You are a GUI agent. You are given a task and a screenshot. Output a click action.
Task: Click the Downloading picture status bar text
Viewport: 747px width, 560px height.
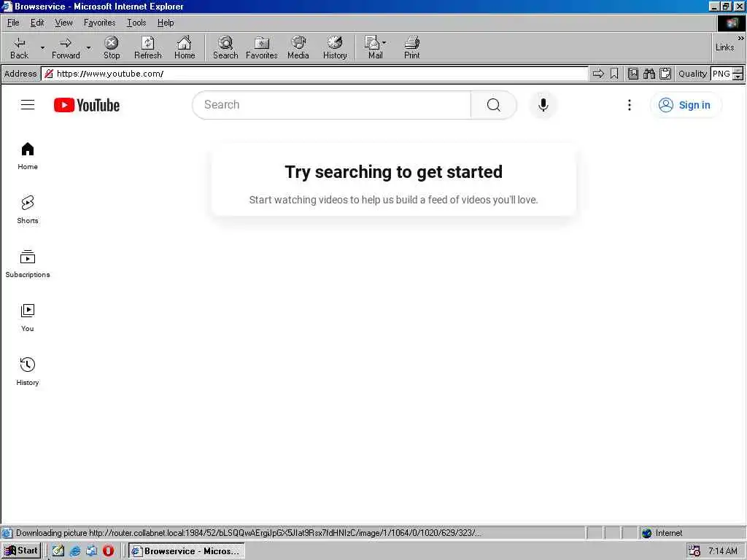(248, 533)
